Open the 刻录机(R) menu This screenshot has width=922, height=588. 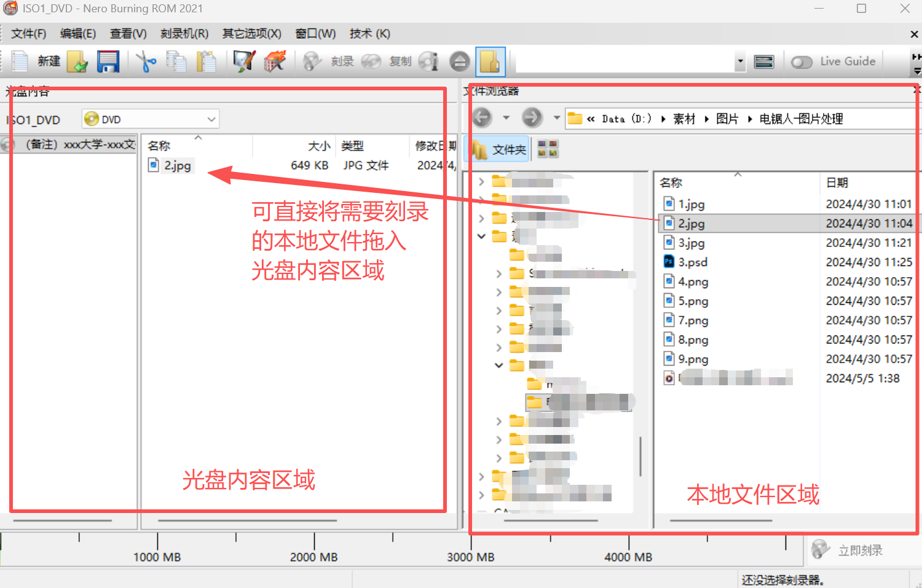[184, 34]
